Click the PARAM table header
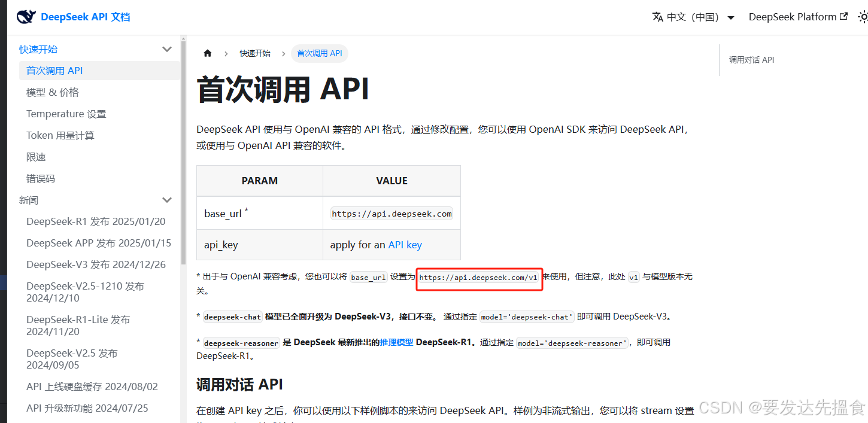The width and height of the screenshot is (868, 423). (x=260, y=181)
